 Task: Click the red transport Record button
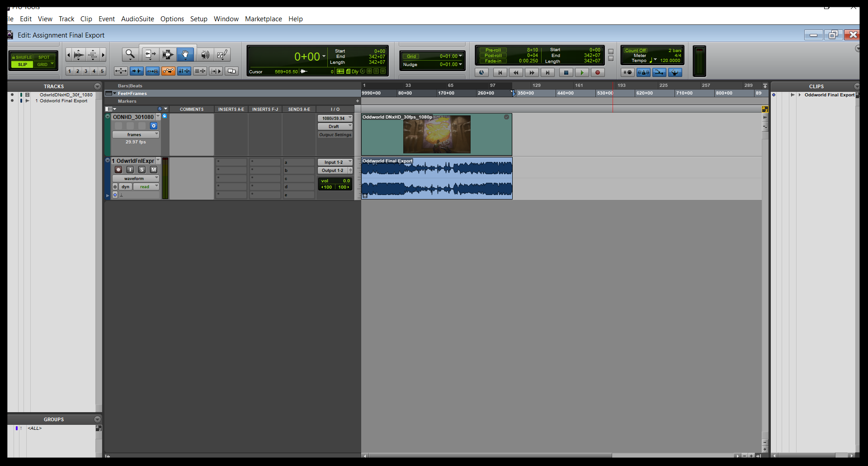[598, 72]
